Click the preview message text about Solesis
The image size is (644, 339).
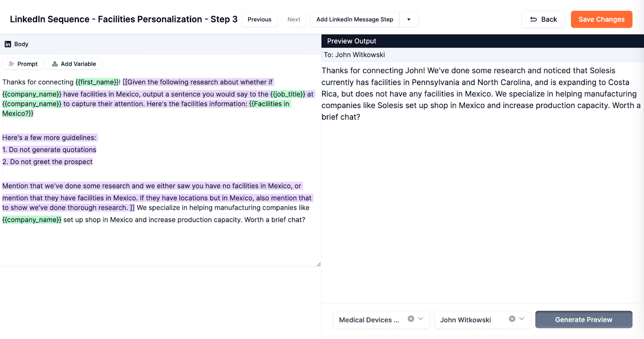[x=481, y=94]
